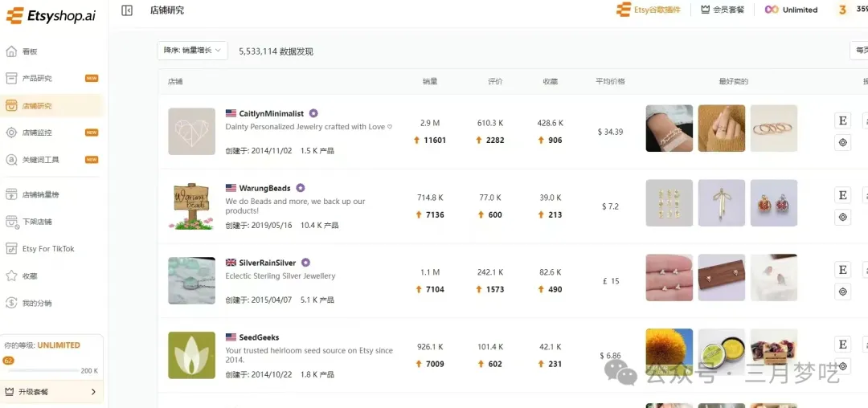The image size is (868, 408).
Task: Click the monitor target icon for SilverRainSilver
Action: point(842,292)
